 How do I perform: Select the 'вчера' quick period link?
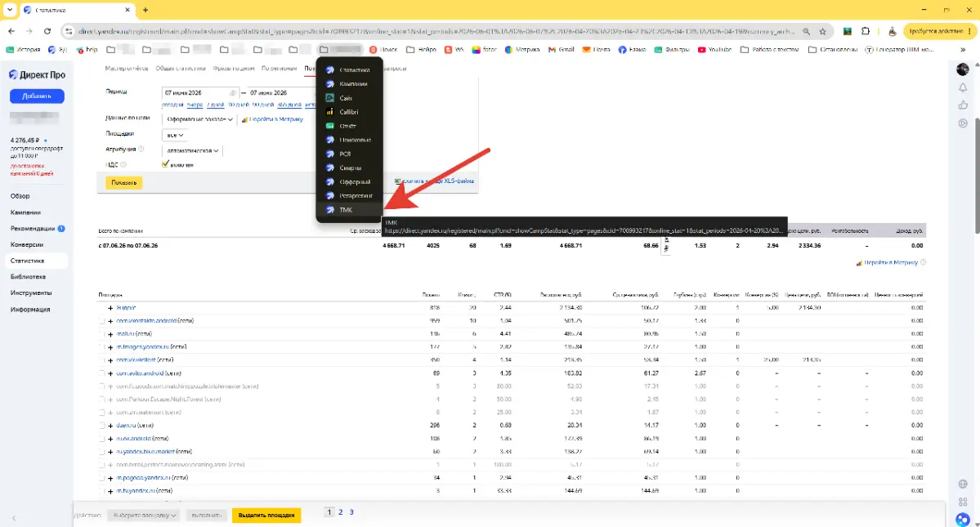click(195, 105)
